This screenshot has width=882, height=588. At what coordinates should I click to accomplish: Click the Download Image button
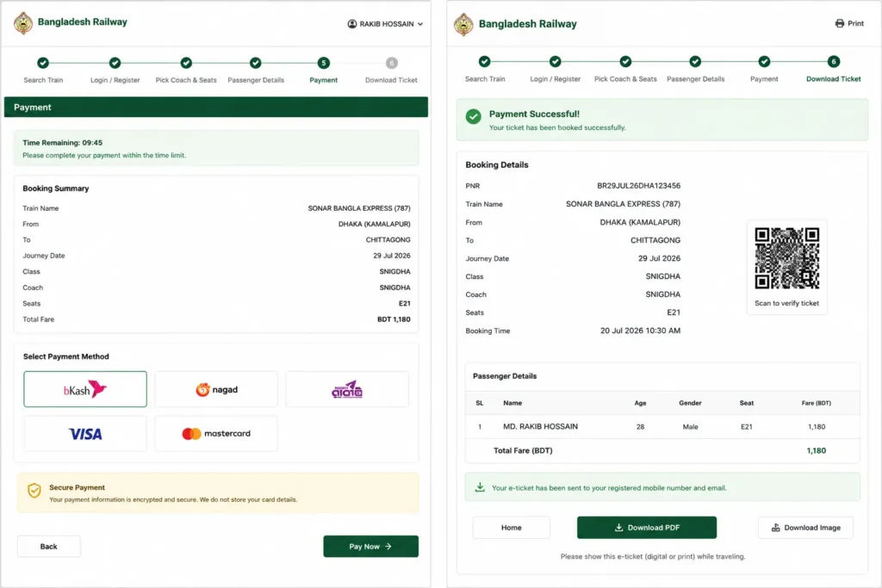click(x=805, y=527)
